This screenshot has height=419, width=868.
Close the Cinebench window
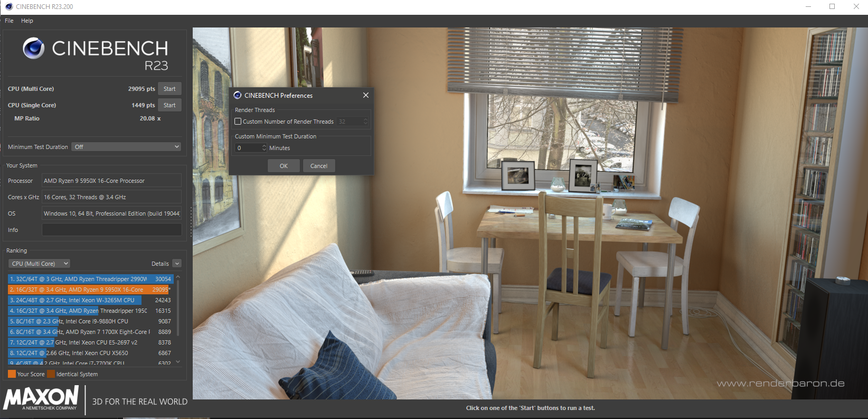[856, 6]
